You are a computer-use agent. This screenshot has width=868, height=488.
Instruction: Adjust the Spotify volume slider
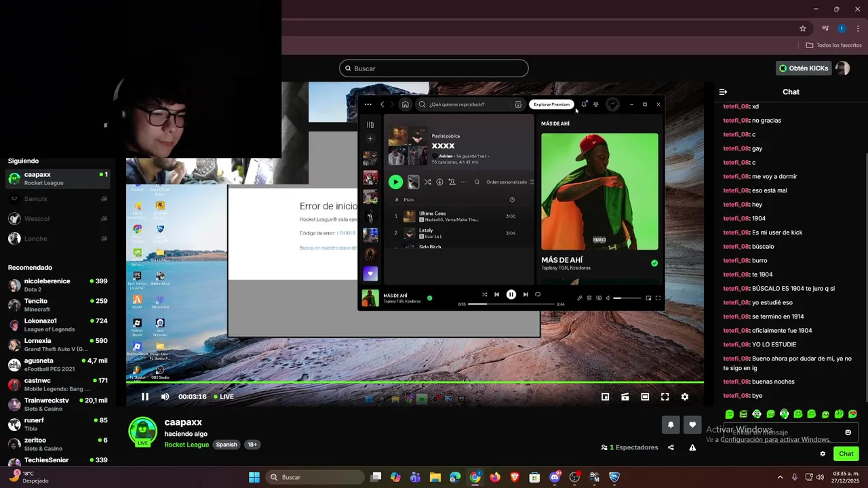click(627, 298)
